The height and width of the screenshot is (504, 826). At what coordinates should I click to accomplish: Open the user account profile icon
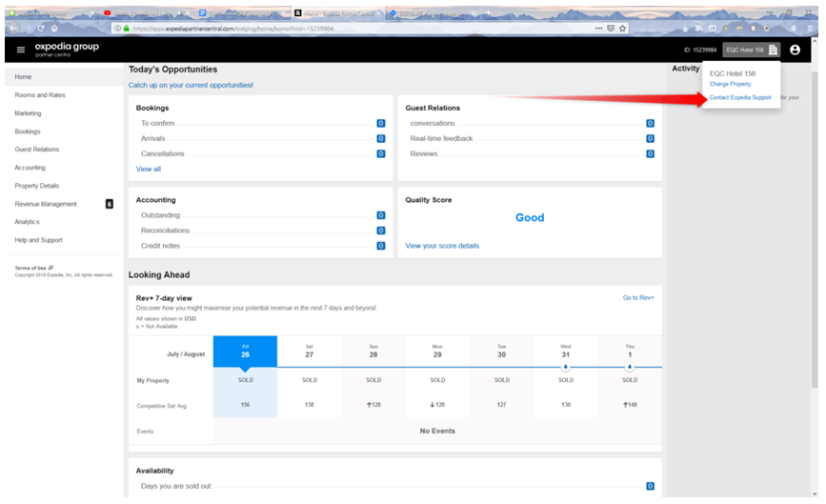(795, 50)
